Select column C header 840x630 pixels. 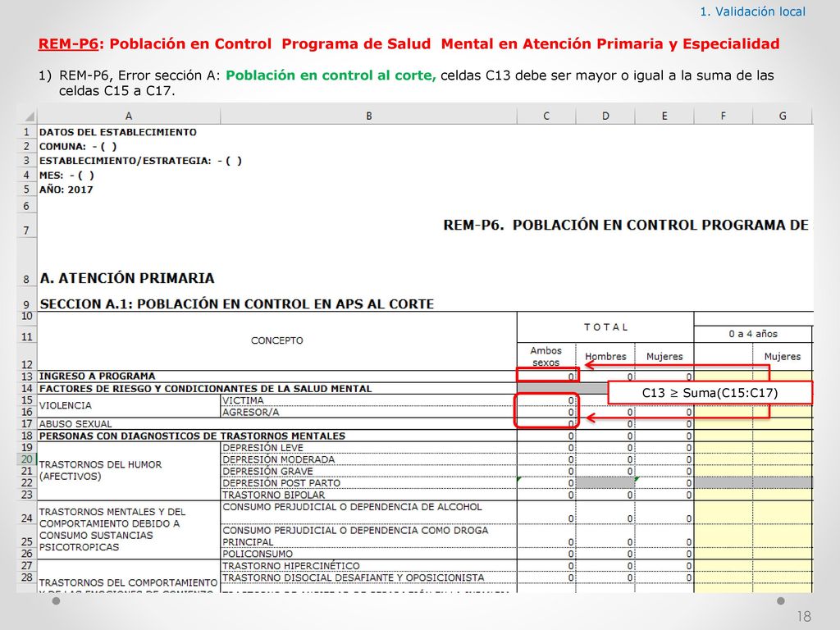click(x=546, y=116)
